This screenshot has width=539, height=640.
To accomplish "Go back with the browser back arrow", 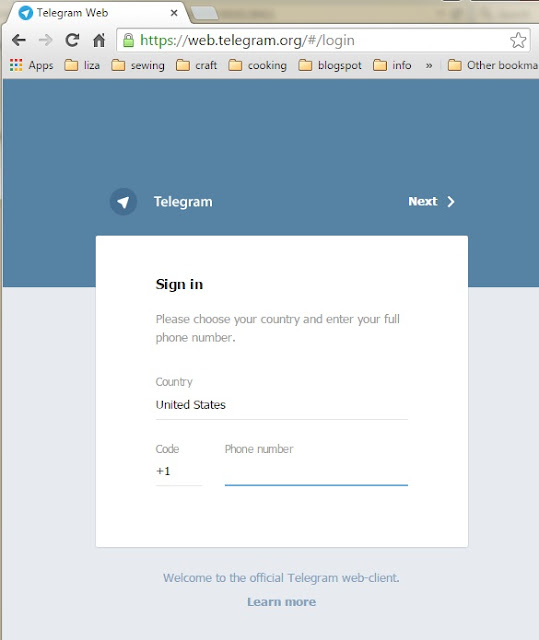I will point(19,40).
